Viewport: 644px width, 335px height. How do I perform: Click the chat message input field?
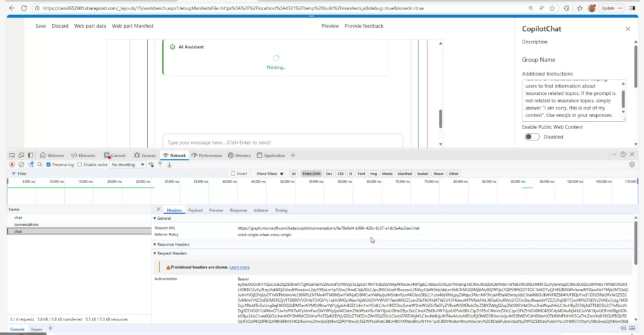(x=282, y=142)
